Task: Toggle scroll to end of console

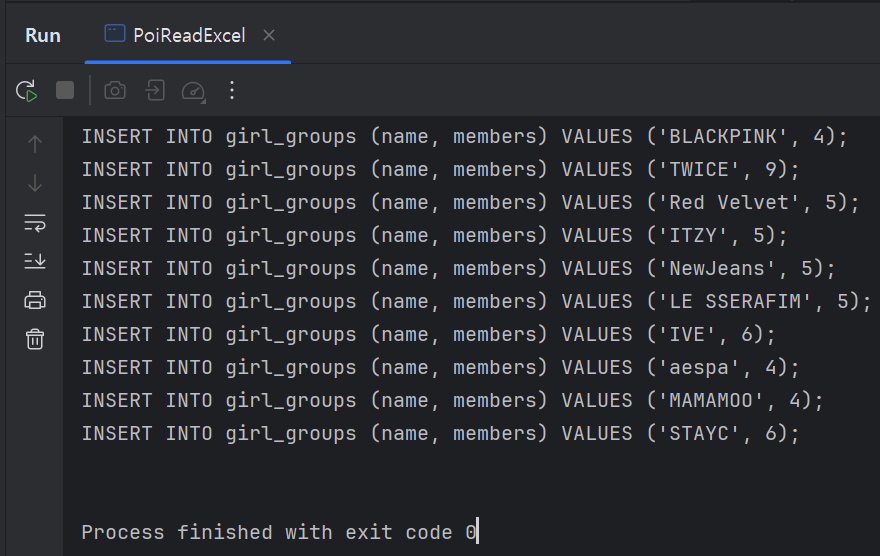Action: pyautogui.click(x=35, y=261)
